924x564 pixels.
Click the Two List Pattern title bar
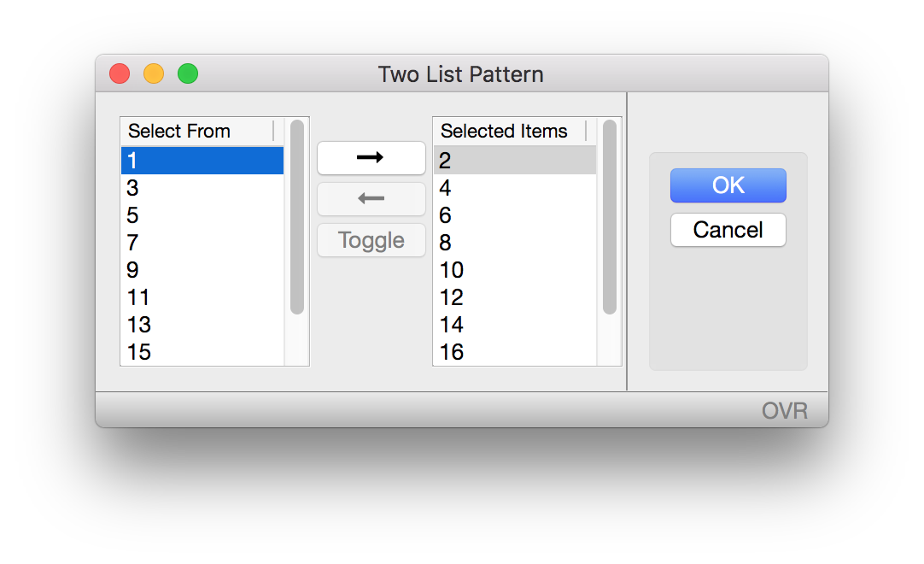pyautogui.click(x=461, y=74)
